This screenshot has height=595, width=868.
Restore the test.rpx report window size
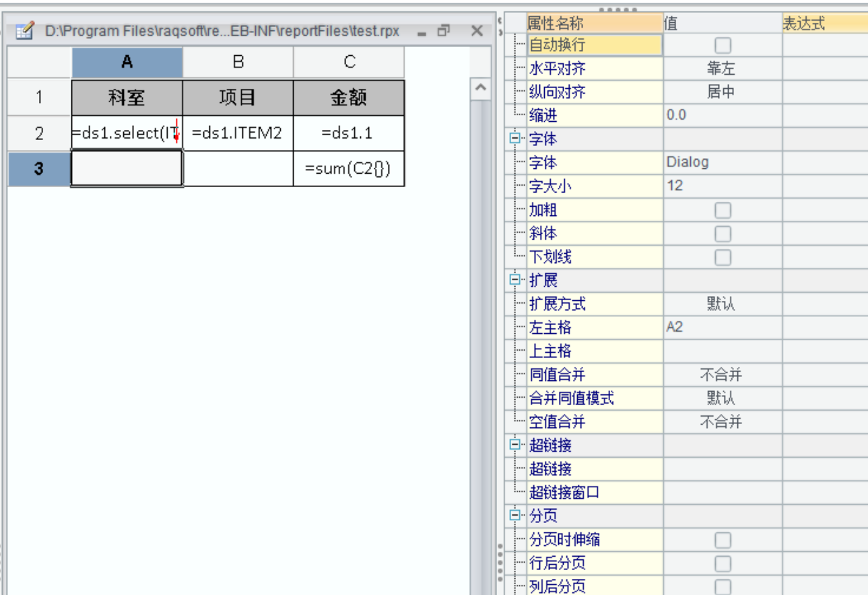click(x=444, y=31)
